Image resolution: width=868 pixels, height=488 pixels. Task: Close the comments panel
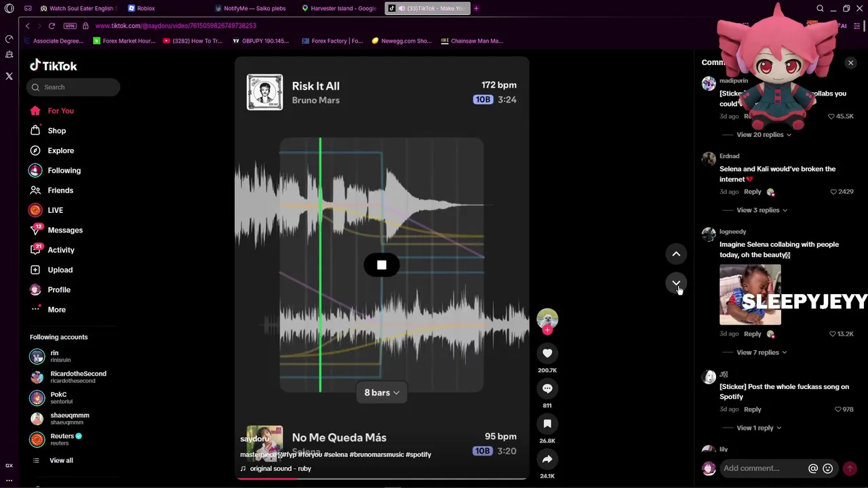click(850, 62)
